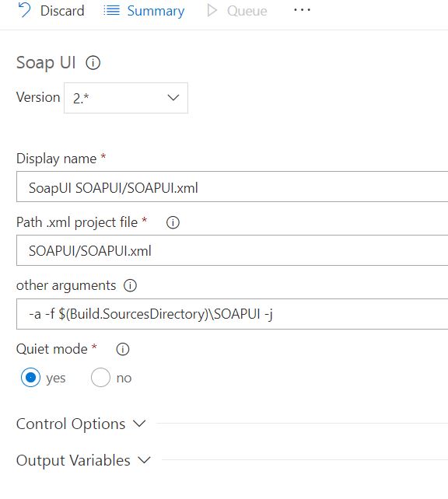Click the other arguments text field
Viewport: 448px width, 499px height.
pyautogui.click(x=232, y=314)
